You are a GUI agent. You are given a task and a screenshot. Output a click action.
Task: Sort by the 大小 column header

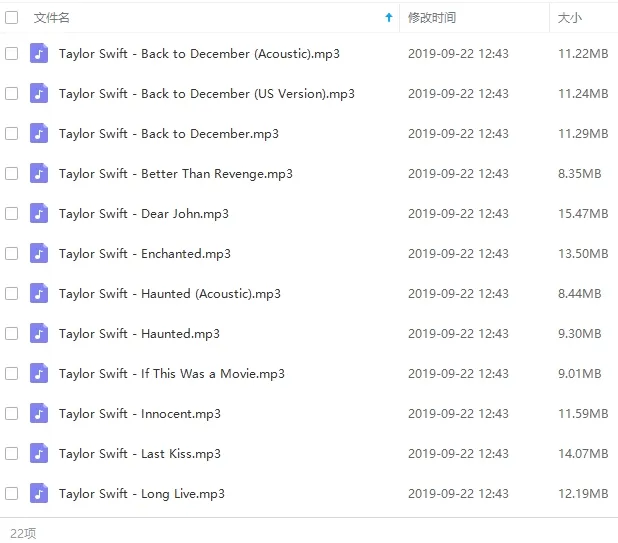570,18
